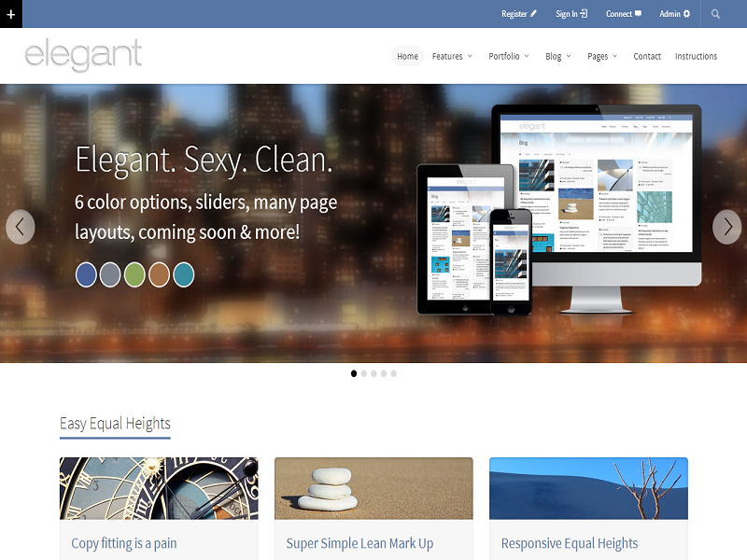Open the Contact menu item
The width and height of the screenshot is (747, 560).
(x=647, y=56)
